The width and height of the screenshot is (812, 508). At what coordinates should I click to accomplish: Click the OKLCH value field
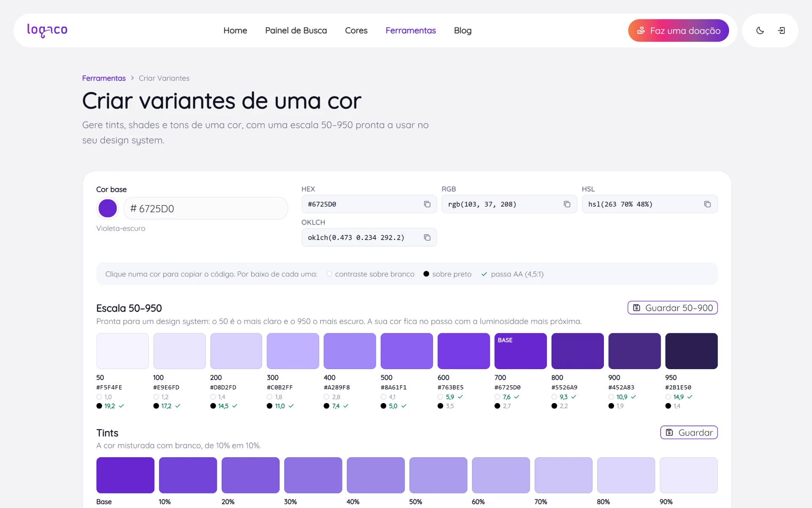[369, 237]
